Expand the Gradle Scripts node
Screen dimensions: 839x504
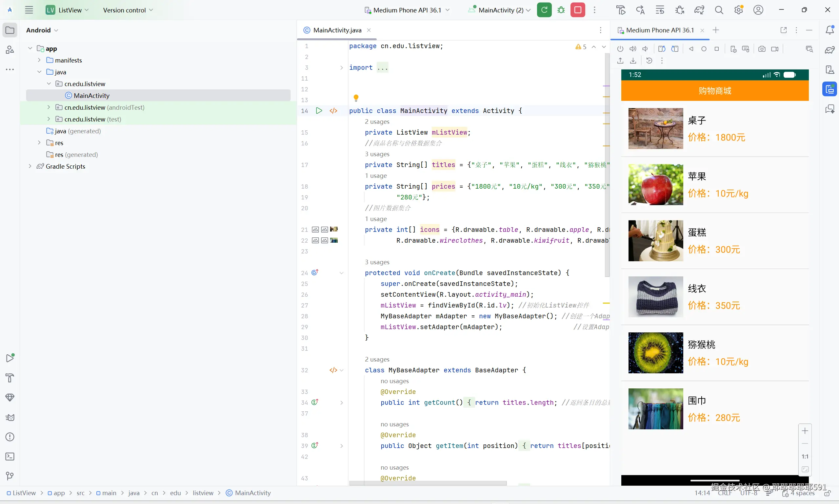[30, 166]
